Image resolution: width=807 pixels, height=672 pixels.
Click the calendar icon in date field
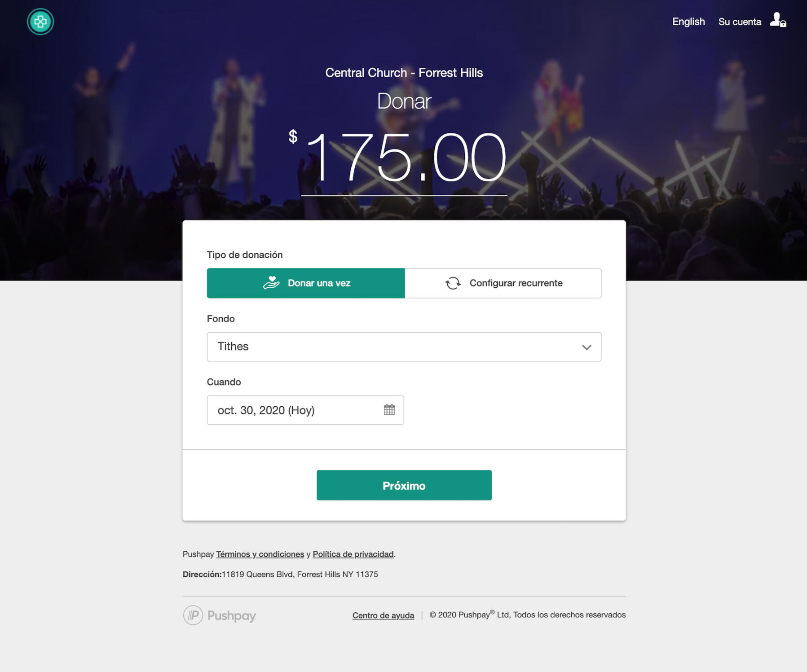pos(389,410)
